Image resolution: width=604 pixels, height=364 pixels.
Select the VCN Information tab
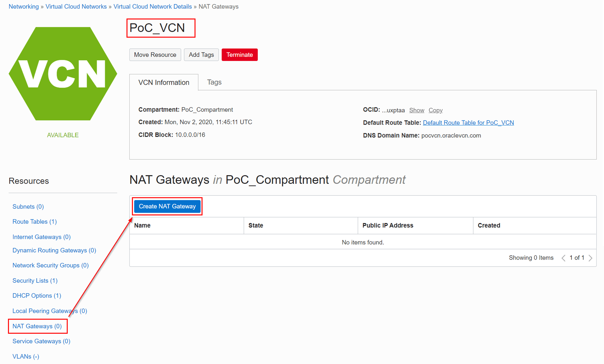[164, 82]
